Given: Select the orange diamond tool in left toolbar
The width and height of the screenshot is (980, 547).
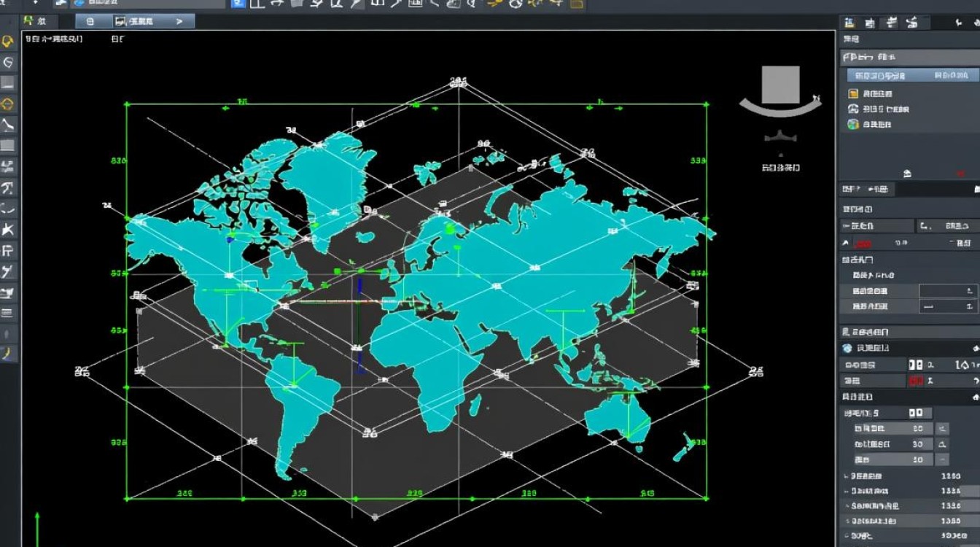Looking at the screenshot, I should tap(9, 104).
